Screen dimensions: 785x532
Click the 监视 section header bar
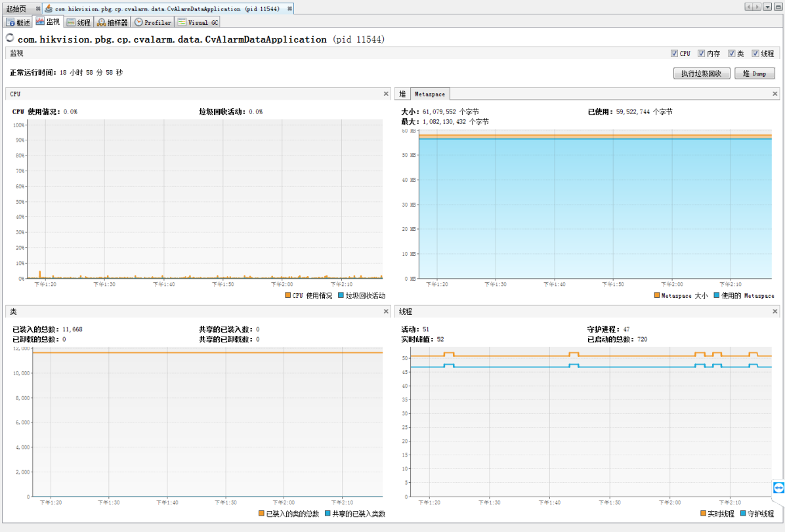[392, 54]
